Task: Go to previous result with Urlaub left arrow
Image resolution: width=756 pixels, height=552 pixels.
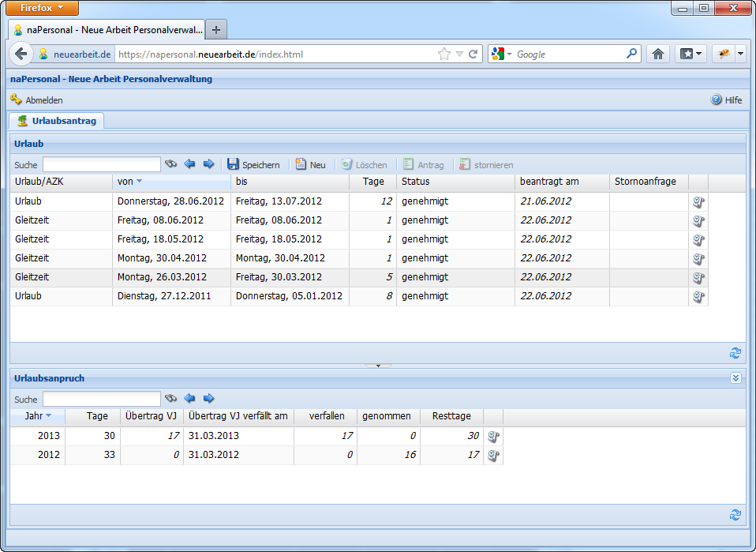Action: 190,164
